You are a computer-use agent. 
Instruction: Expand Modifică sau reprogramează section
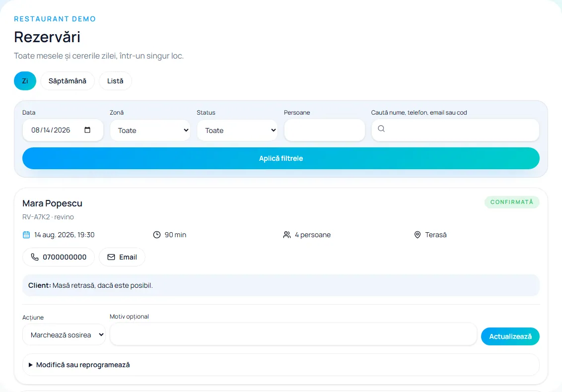click(x=281, y=365)
